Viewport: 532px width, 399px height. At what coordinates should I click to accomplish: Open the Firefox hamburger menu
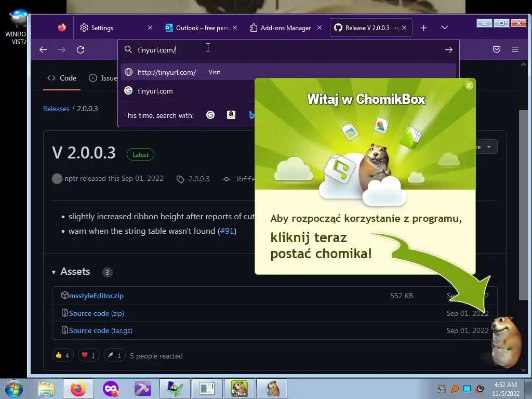(515, 49)
